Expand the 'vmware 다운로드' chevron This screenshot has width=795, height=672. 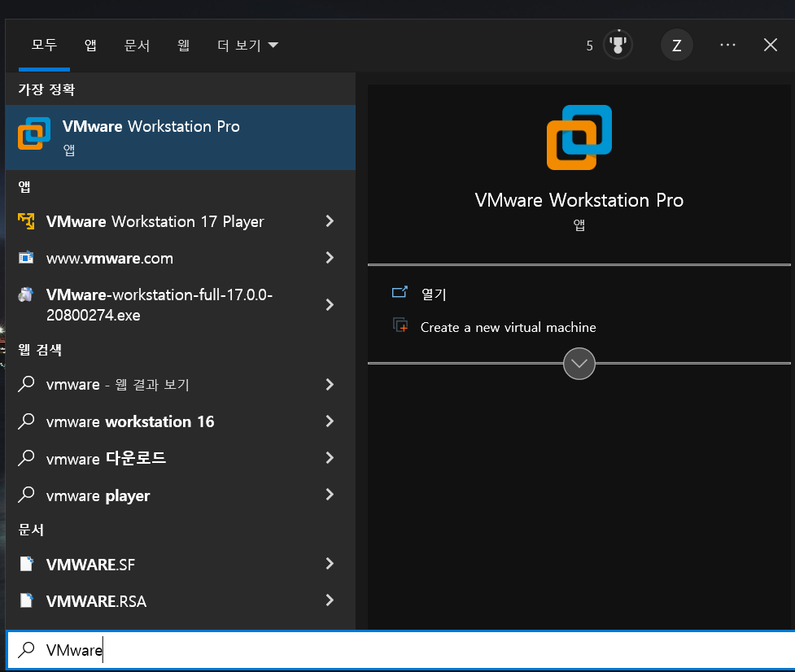click(x=330, y=458)
